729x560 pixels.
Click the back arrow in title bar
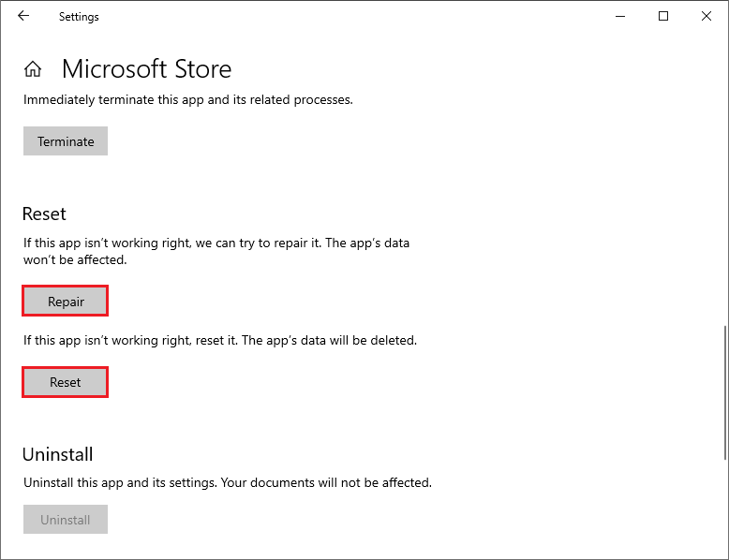pos(23,16)
